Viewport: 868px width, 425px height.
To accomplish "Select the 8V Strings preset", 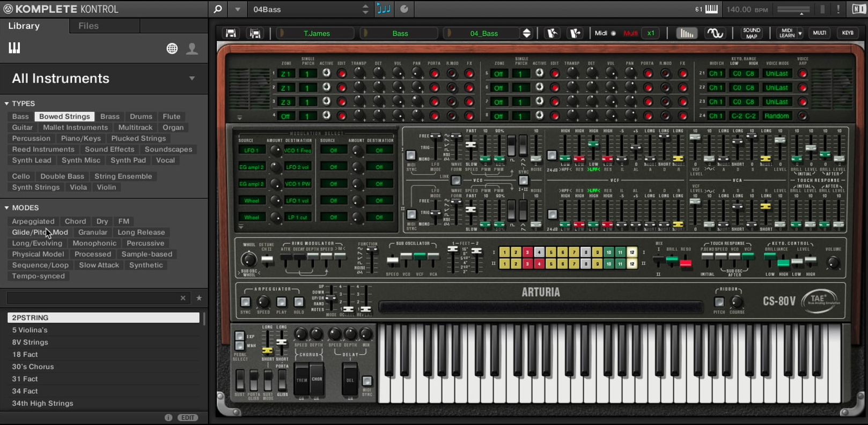I will point(104,342).
